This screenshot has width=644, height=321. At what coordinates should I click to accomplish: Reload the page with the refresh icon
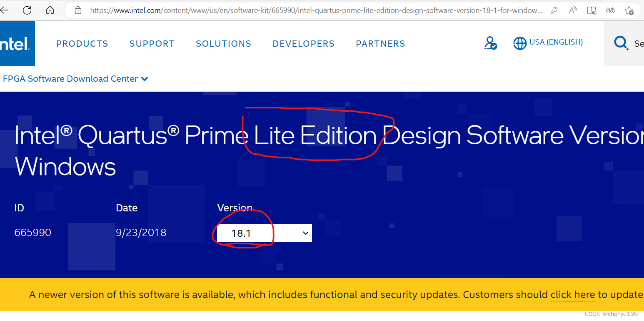tap(27, 10)
